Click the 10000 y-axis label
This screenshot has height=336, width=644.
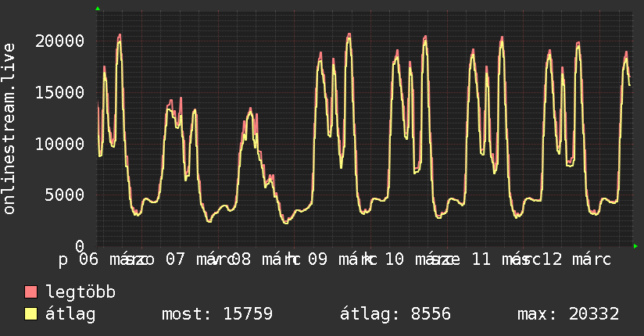point(61,144)
